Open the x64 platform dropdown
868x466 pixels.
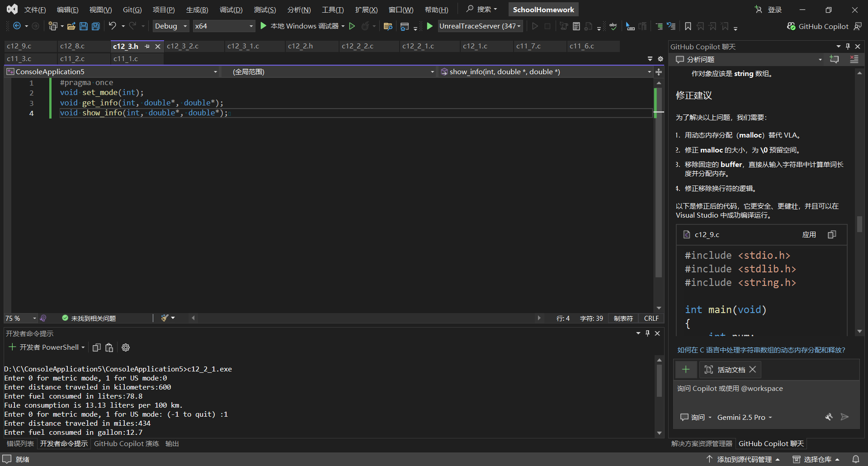point(224,26)
